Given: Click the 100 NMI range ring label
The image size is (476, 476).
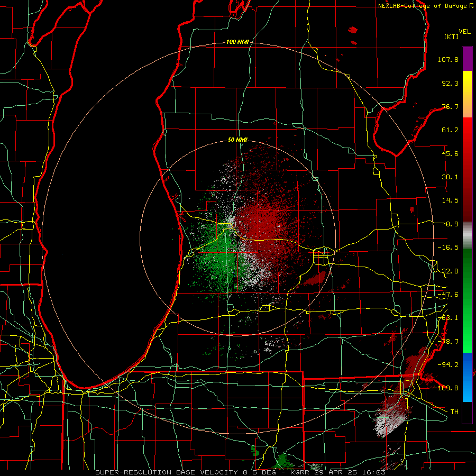Looking at the screenshot, I should pyautogui.click(x=237, y=42).
